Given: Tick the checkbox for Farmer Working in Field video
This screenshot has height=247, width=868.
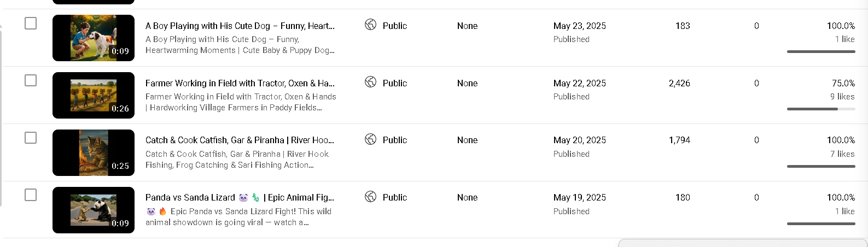Looking at the screenshot, I should 31,80.
